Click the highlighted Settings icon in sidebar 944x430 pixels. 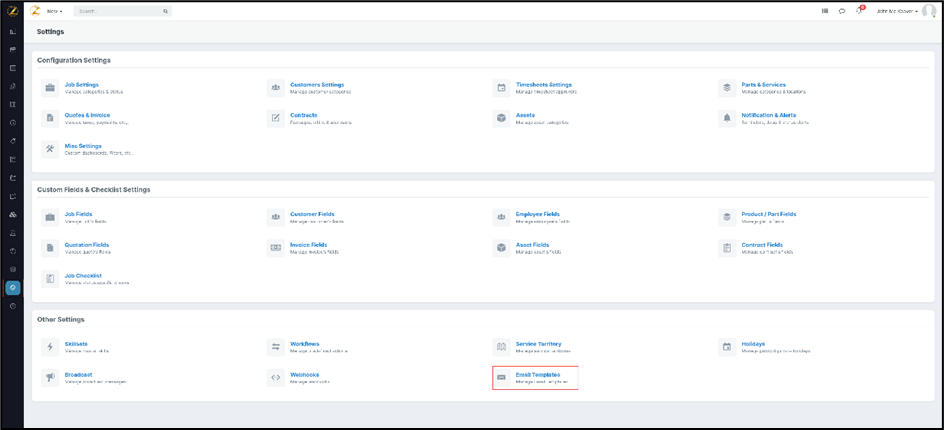click(13, 288)
